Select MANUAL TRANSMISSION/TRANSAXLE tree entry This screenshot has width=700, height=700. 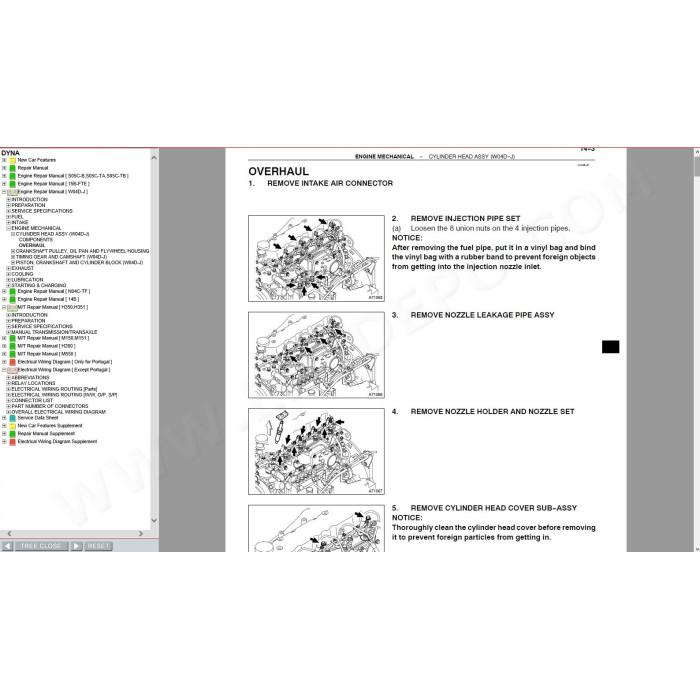pos(54,332)
